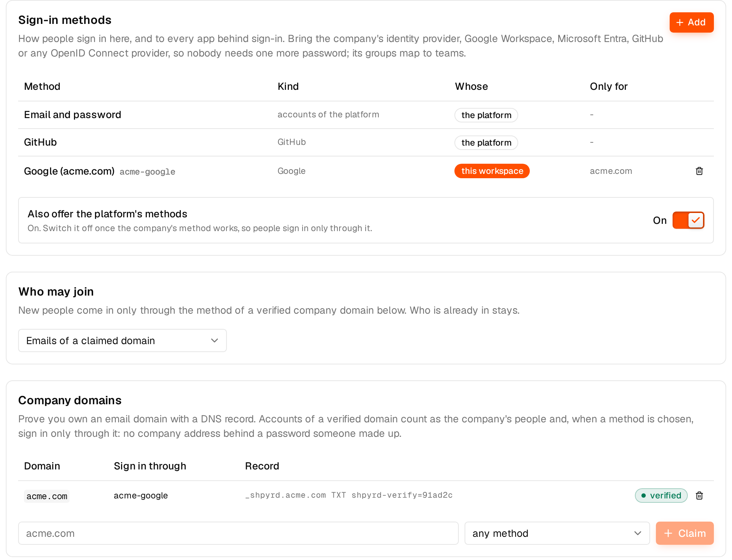The height and width of the screenshot is (560, 732).
Task: Click the 'Company domains' section heading
Action: click(x=70, y=400)
